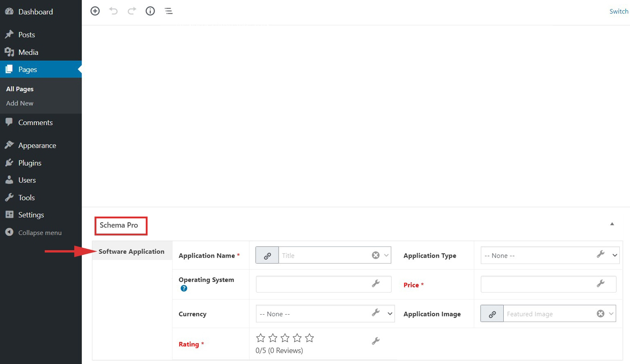Add a new block with the plus icon
The height and width of the screenshot is (364, 630).
[95, 11]
